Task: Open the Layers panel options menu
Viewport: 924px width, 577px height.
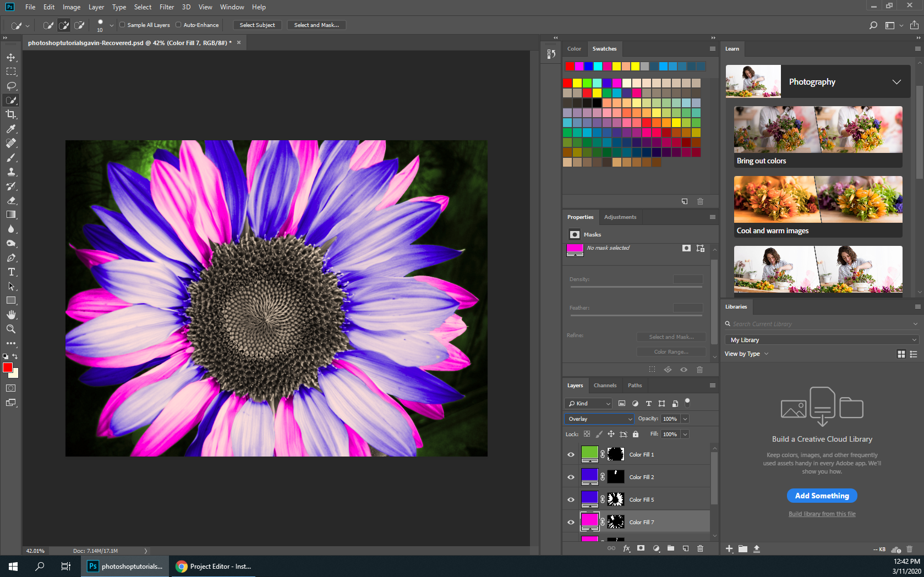Action: [712, 386]
